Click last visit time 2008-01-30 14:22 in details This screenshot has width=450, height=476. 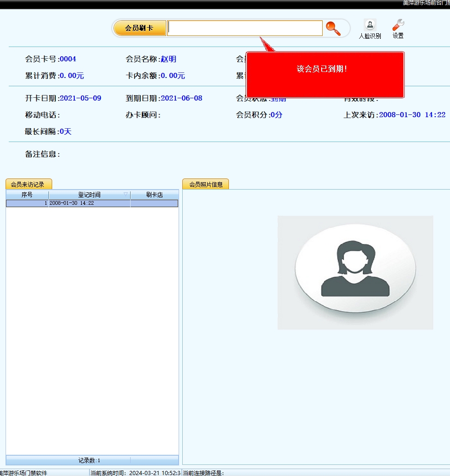point(412,115)
